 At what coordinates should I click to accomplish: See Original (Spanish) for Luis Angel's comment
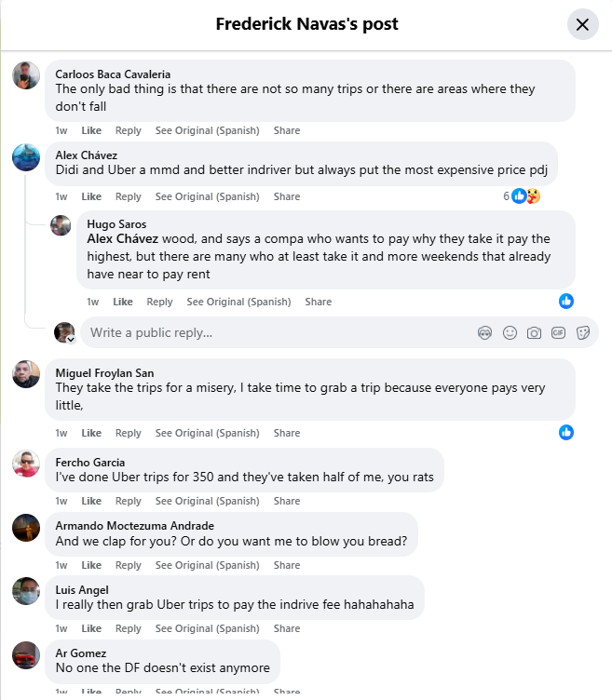(x=208, y=628)
